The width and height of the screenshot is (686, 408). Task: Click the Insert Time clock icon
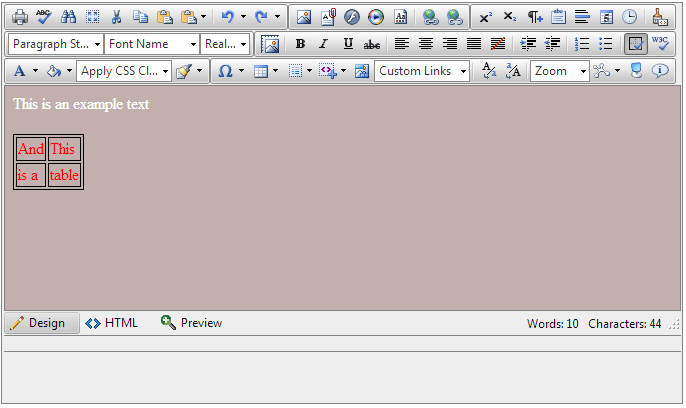(x=629, y=17)
